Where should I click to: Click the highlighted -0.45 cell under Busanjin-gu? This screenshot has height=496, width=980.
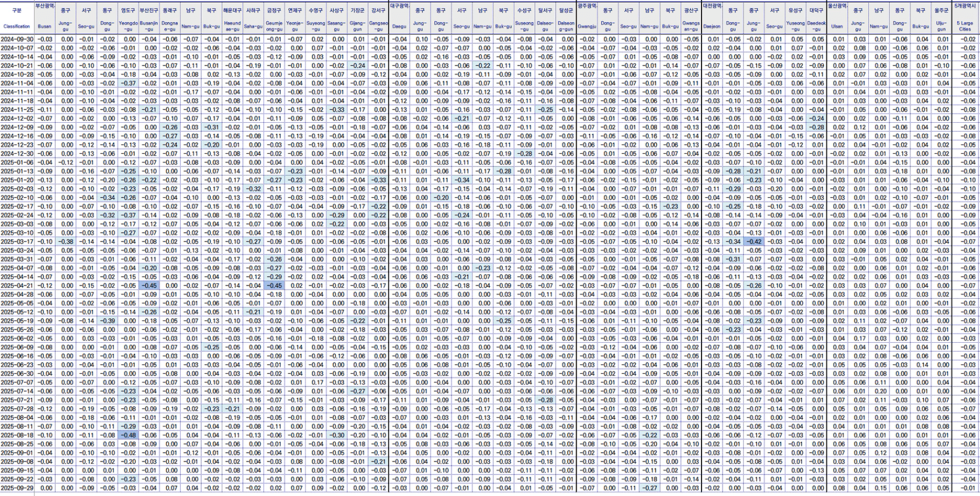(x=149, y=285)
